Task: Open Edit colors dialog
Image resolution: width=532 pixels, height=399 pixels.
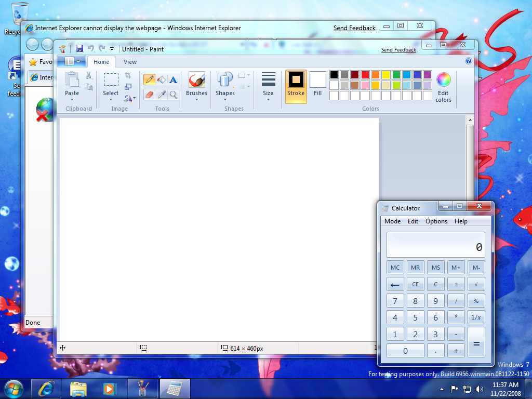Action: click(443, 87)
